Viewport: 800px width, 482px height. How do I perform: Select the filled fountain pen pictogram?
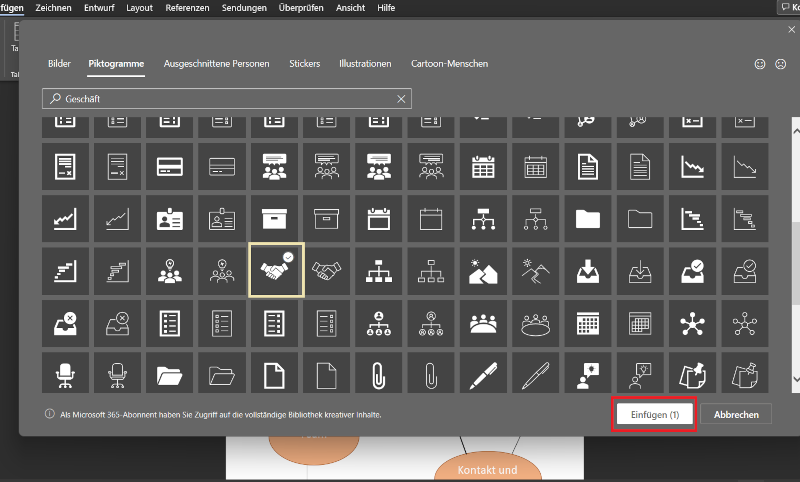click(484, 374)
